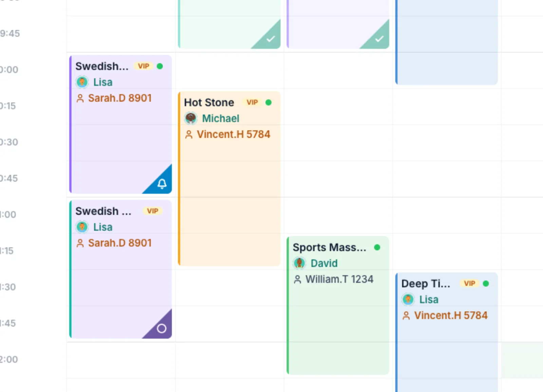Open the Hot Stone appointment title

[x=209, y=102]
